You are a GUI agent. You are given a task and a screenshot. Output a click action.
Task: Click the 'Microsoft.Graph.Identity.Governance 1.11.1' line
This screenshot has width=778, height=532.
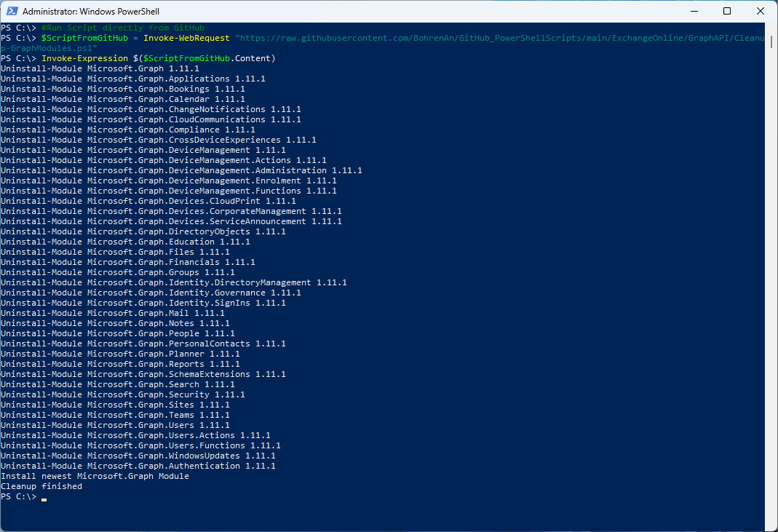click(151, 293)
